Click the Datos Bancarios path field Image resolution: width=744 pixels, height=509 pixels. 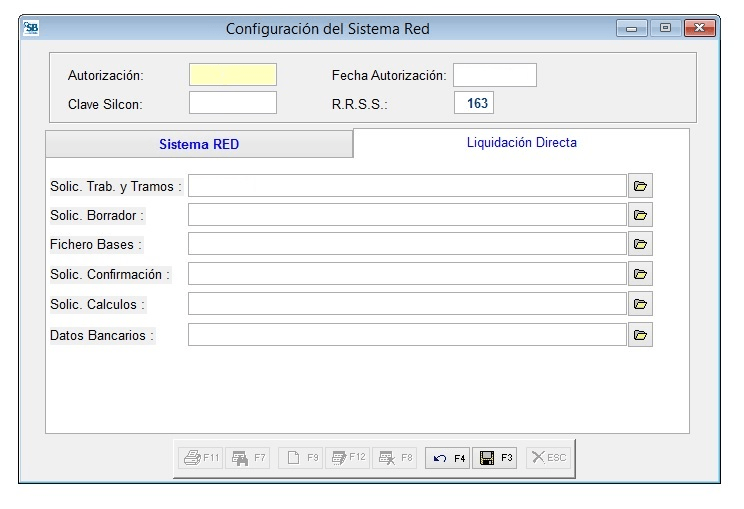pyautogui.click(x=407, y=335)
